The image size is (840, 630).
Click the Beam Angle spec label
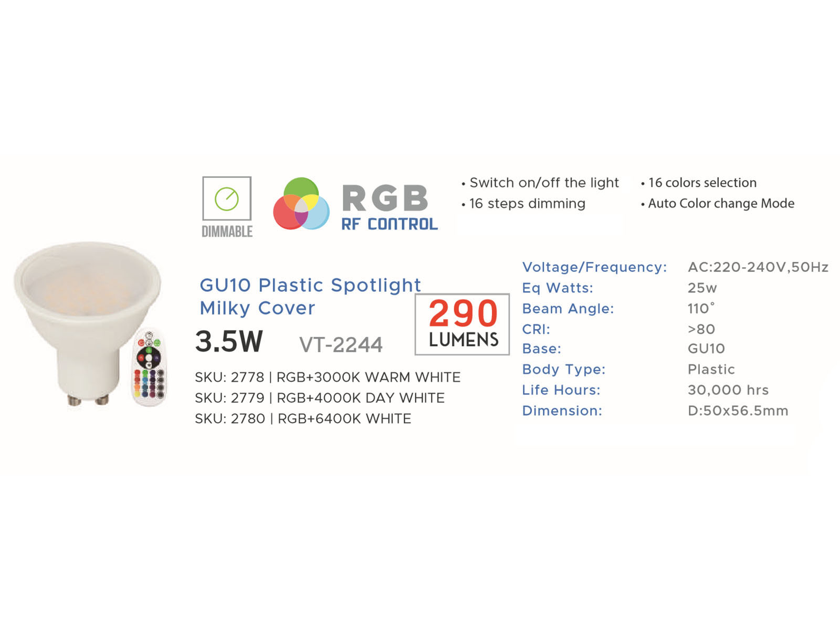(568, 309)
